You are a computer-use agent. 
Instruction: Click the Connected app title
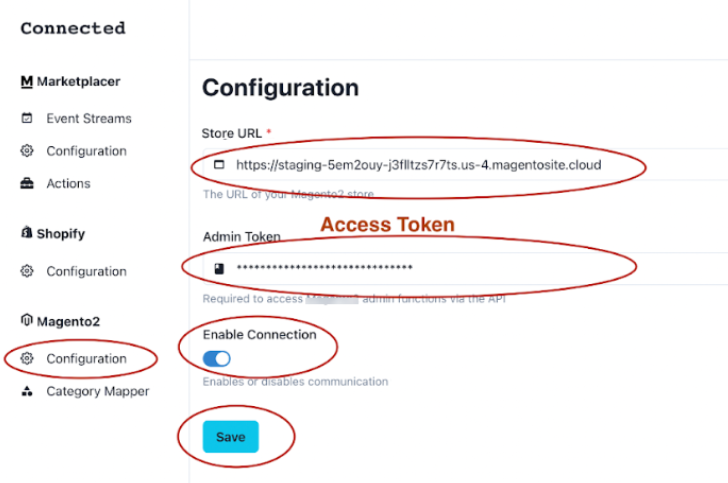click(x=73, y=28)
